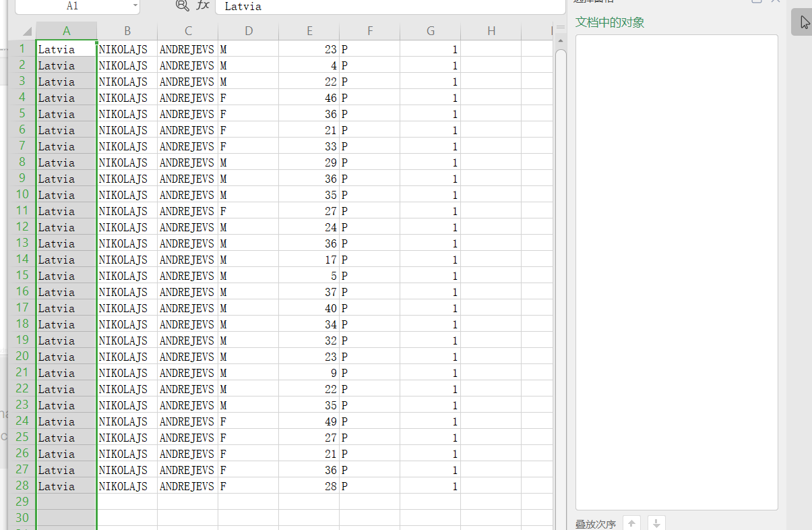
Task: Click cell E7 with value 33
Action: coord(309,146)
